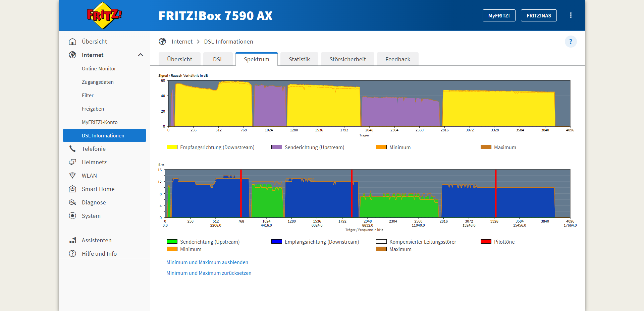The width and height of the screenshot is (644, 311).
Task: Open FRITZ!NAS from the header
Action: pyautogui.click(x=539, y=15)
